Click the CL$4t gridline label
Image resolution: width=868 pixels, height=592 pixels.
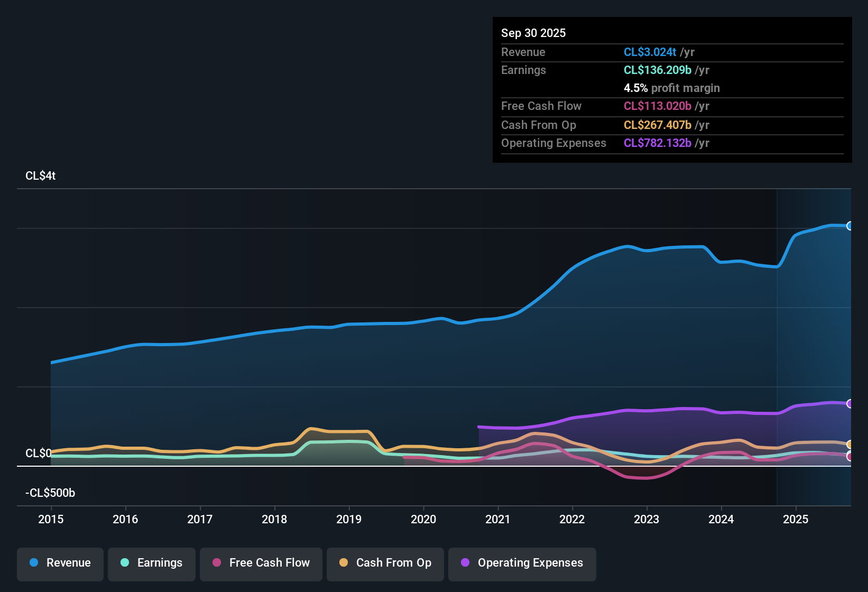tap(40, 175)
